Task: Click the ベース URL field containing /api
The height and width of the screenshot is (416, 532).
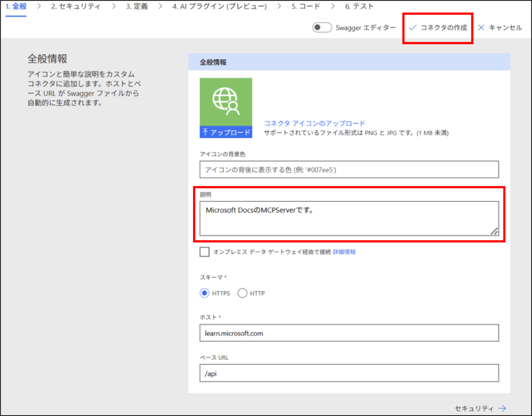Action: [x=349, y=373]
